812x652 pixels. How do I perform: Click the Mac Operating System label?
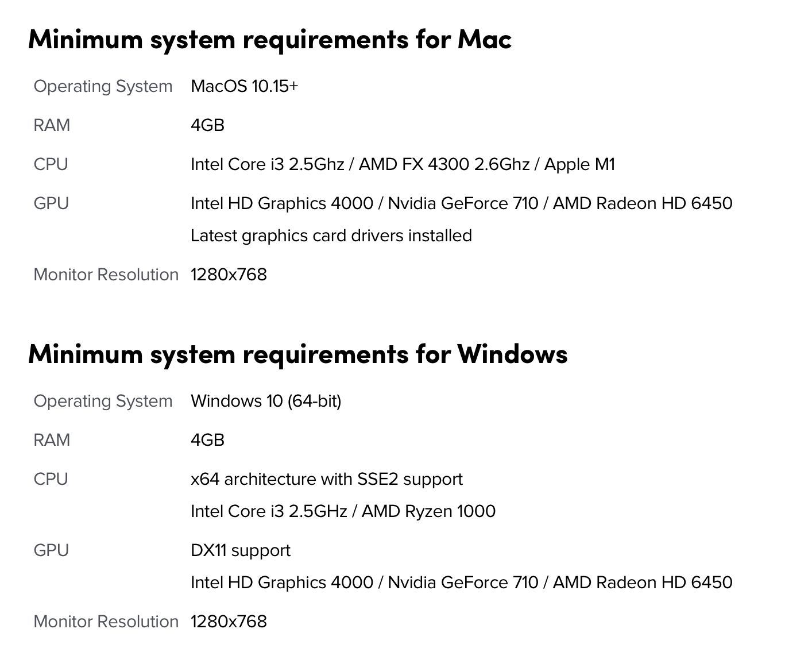click(103, 87)
